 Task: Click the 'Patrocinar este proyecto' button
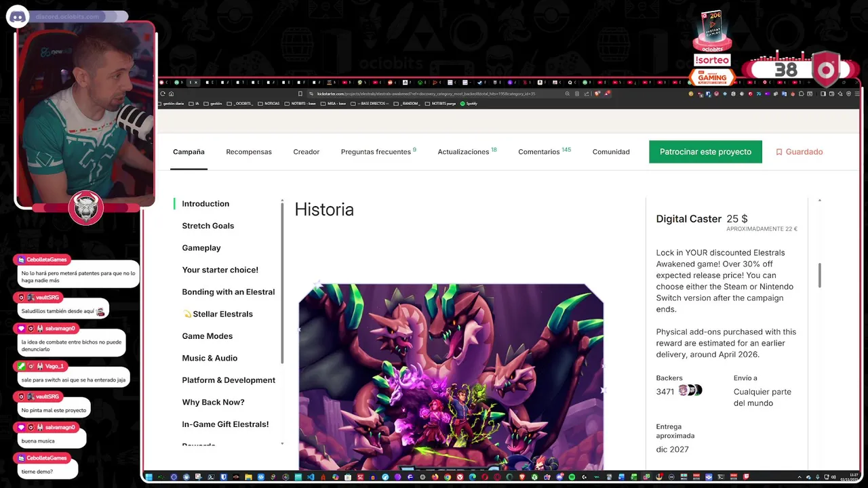click(705, 152)
